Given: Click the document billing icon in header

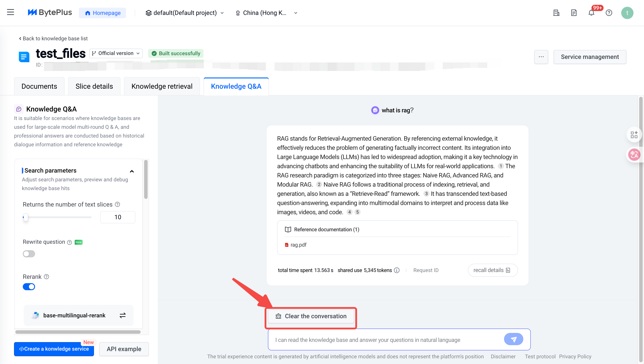Looking at the screenshot, I should point(574,13).
